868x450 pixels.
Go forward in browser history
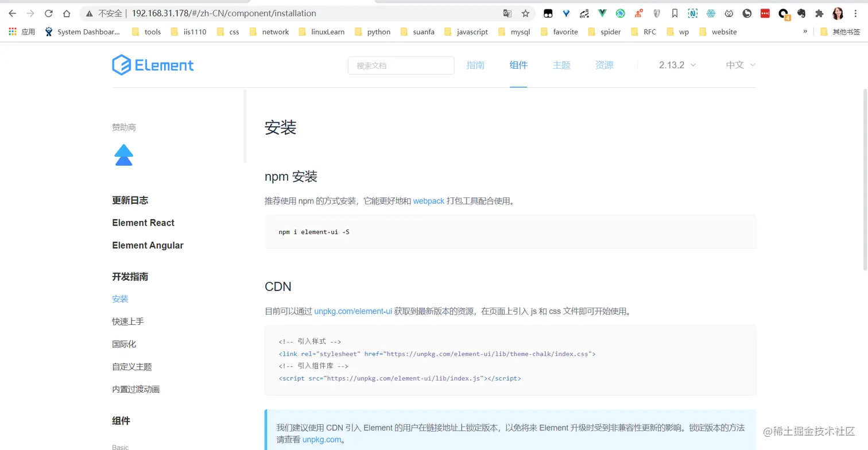click(x=30, y=13)
